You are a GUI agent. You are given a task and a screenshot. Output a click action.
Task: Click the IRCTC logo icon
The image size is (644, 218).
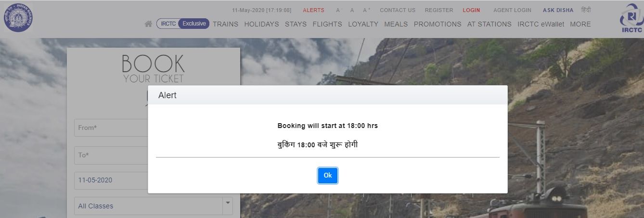point(631,18)
